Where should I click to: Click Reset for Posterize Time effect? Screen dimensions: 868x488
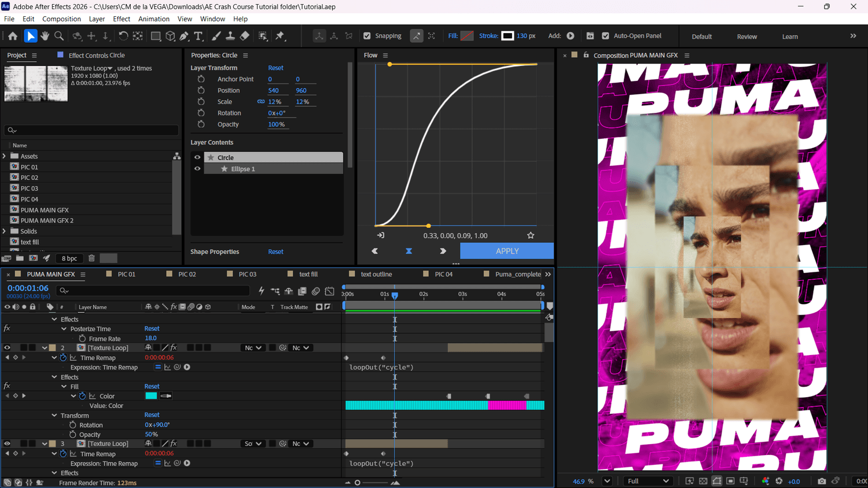[152, 328]
